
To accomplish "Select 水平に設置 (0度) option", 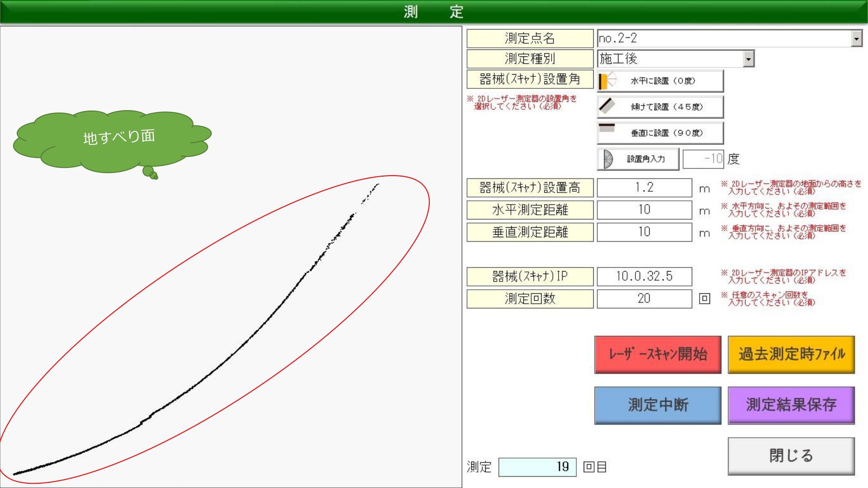I will point(663,81).
